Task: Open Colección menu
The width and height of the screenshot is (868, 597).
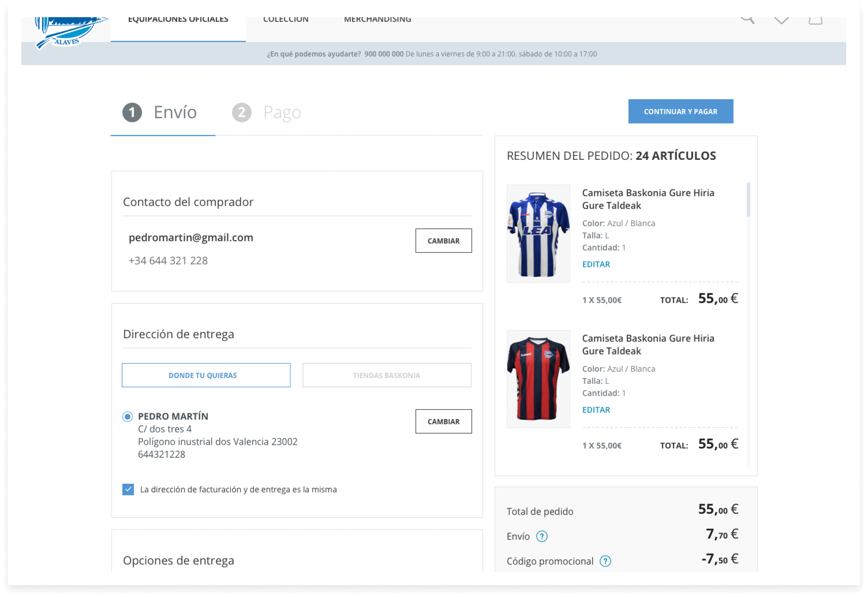Action: point(285,19)
